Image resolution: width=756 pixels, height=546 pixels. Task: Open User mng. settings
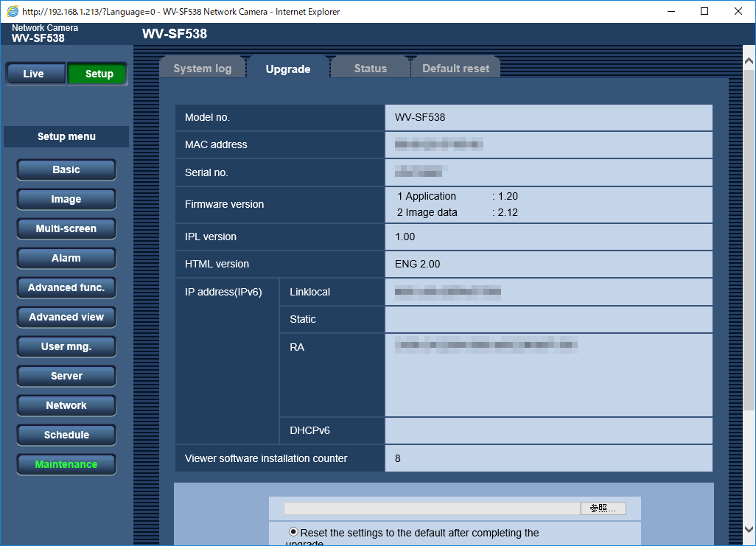[x=66, y=346]
